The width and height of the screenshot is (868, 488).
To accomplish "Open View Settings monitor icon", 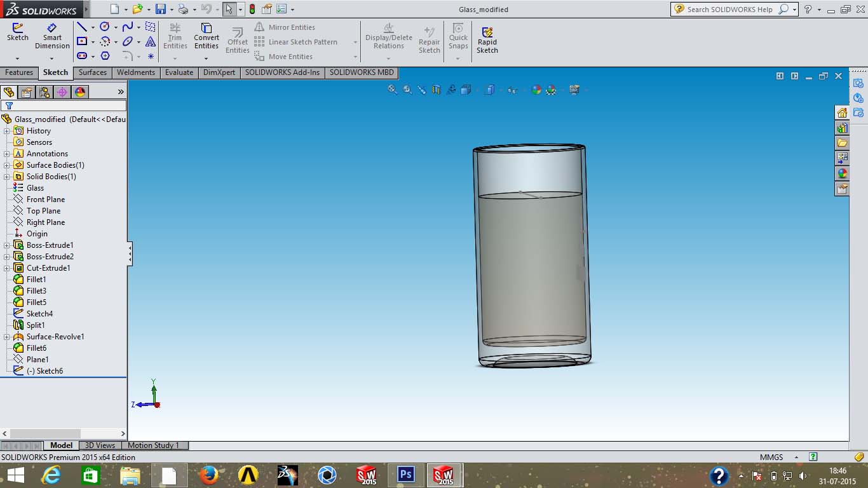I will pyautogui.click(x=574, y=90).
